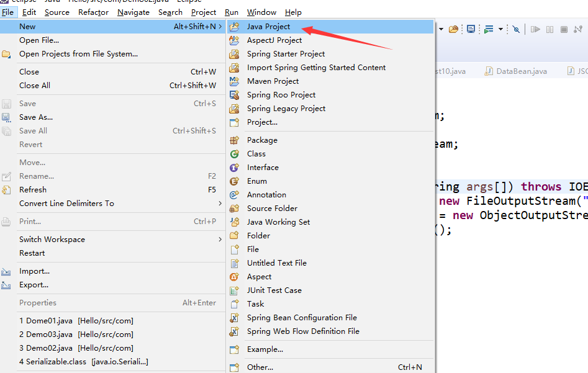
Task: Switch to the DataBean.java editor tab
Action: point(521,71)
